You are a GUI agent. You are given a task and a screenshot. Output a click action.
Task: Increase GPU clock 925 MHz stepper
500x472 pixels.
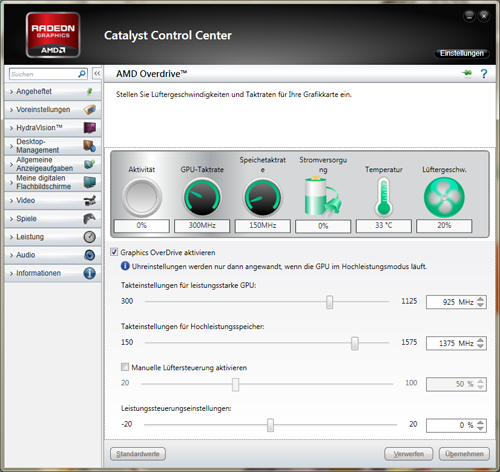click(480, 299)
